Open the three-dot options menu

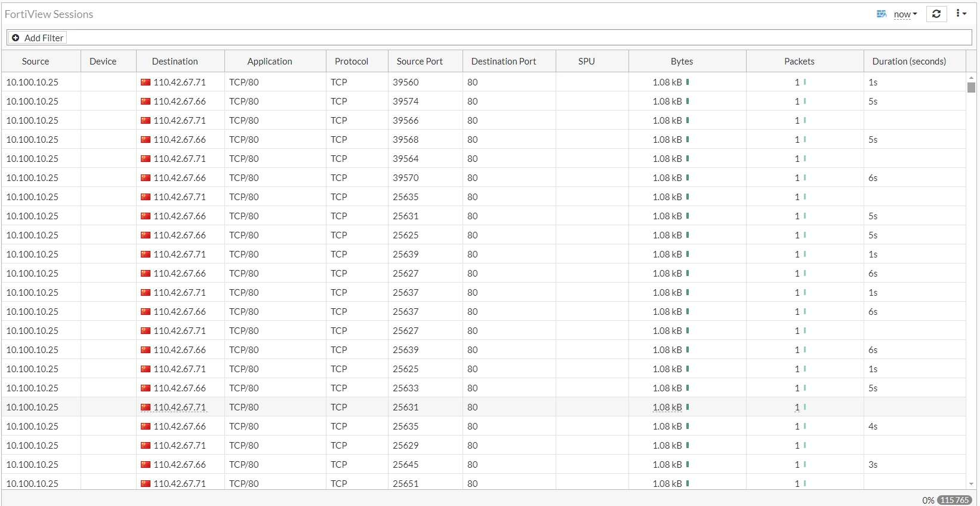pyautogui.click(x=961, y=13)
